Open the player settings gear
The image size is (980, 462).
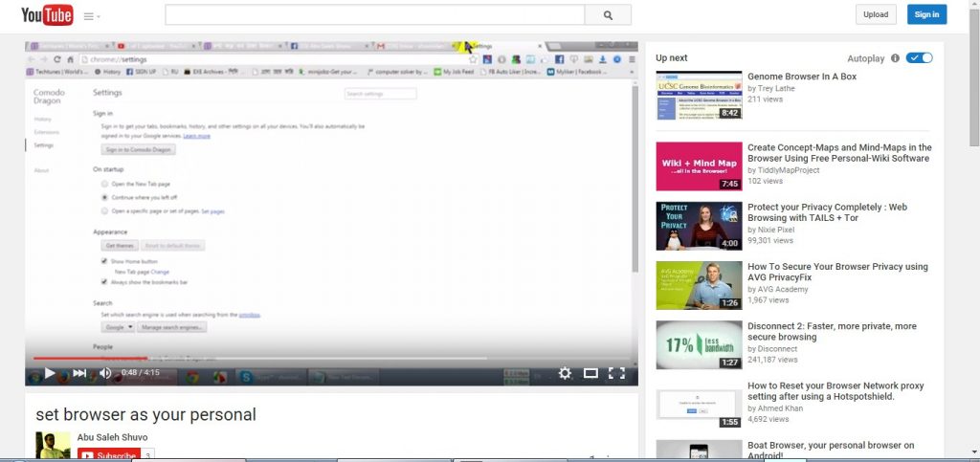(x=565, y=373)
